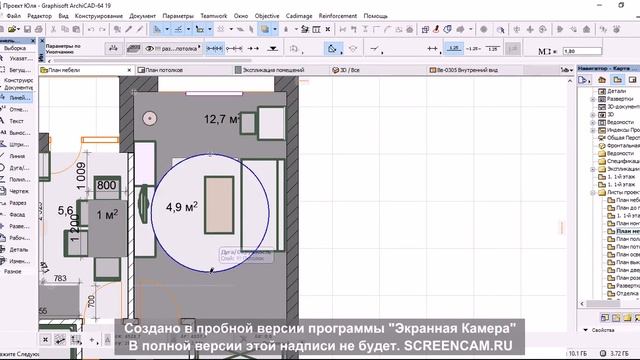Open the Файл menu

tap(14, 16)
